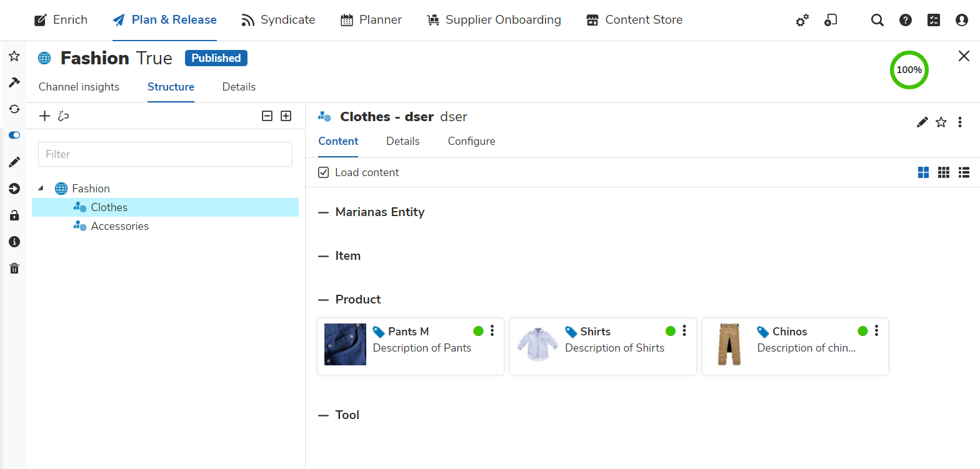
Task: Toggle the Load content checkbox
Action: [x=323, y=172]
